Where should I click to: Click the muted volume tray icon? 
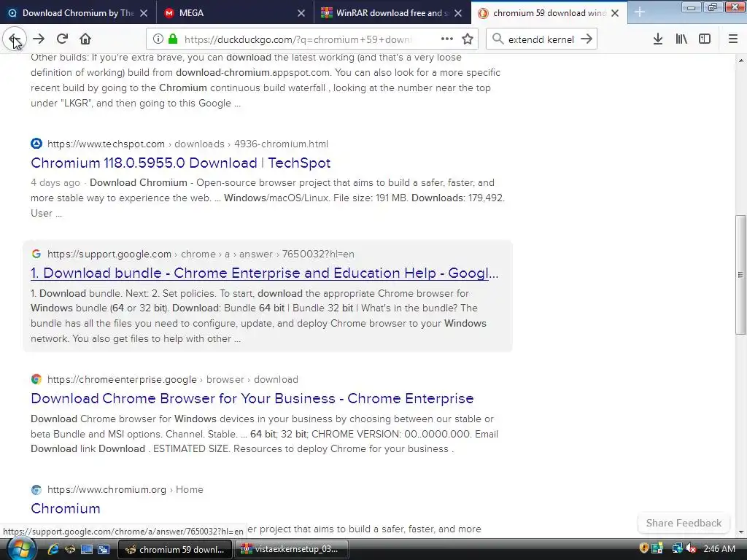[691, 548]
